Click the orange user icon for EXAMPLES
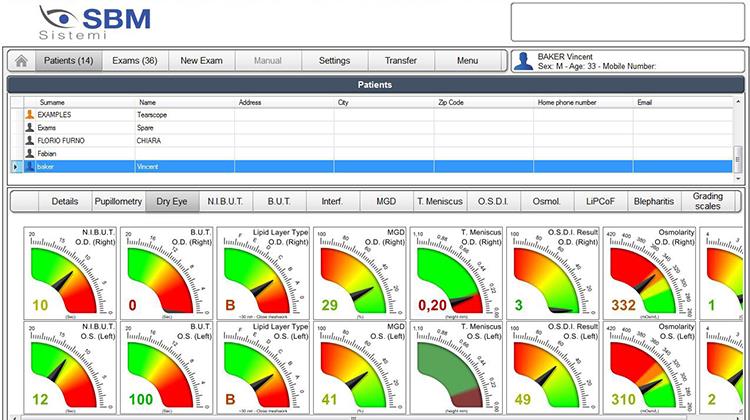The height and width of the screenshot is (420, 750). point(30,114)
